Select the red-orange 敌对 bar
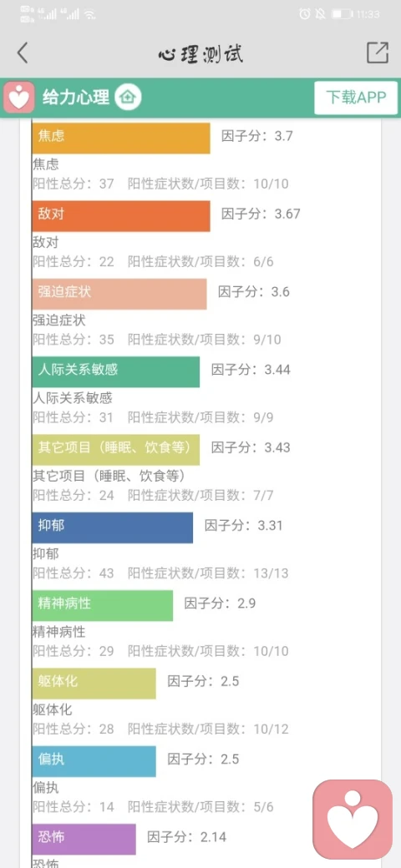The width and height of the screenshot is (401, 868). (x=121, y=216)
